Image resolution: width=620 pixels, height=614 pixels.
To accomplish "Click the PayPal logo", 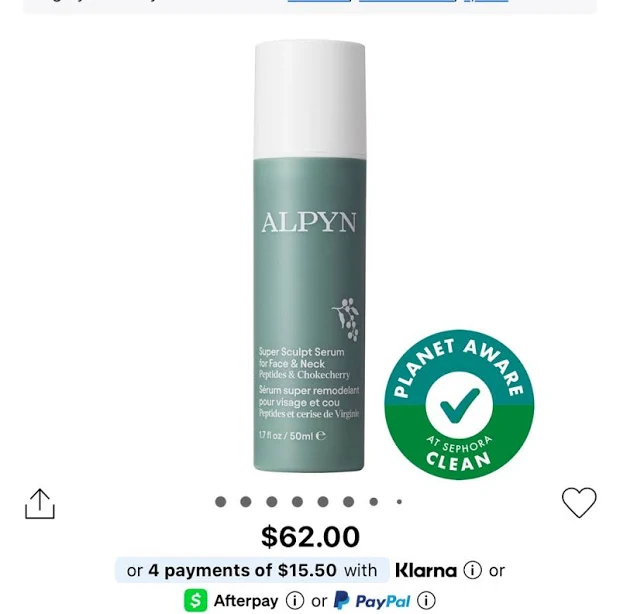I will click(x=372, y=601).
